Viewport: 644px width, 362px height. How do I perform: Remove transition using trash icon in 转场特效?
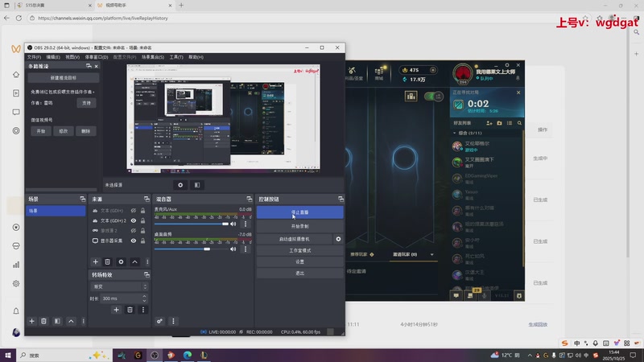[x=130, y=310]
